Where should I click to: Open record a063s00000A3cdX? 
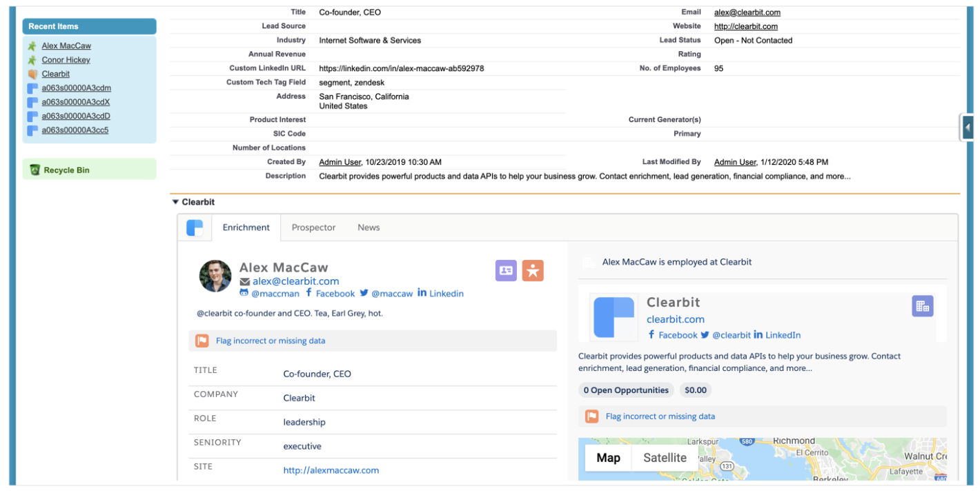[75, 102]
